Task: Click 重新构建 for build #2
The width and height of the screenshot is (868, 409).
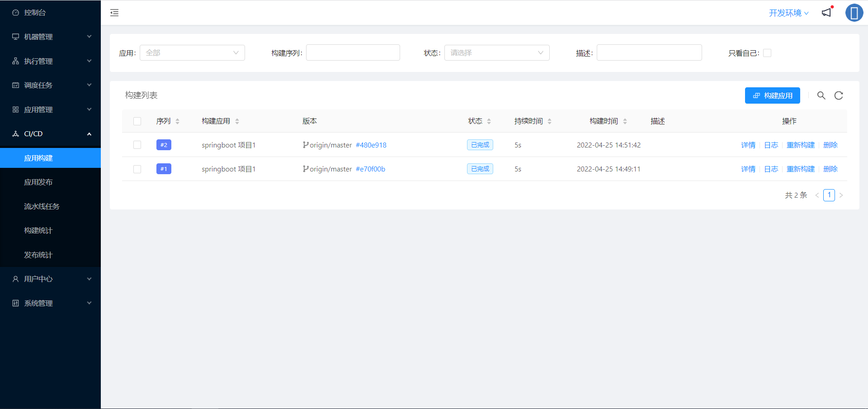Action: click(801, 145)
